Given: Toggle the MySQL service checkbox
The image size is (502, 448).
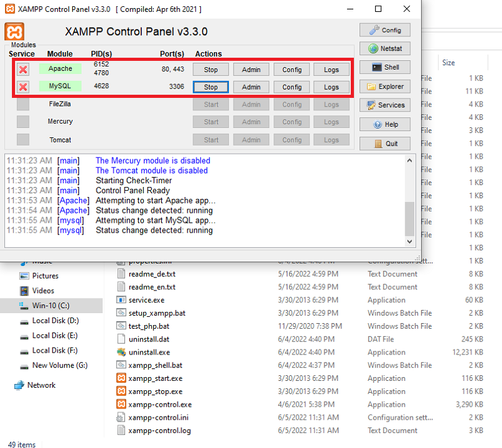Looking at the screenshot, I should tap(23, 87).
